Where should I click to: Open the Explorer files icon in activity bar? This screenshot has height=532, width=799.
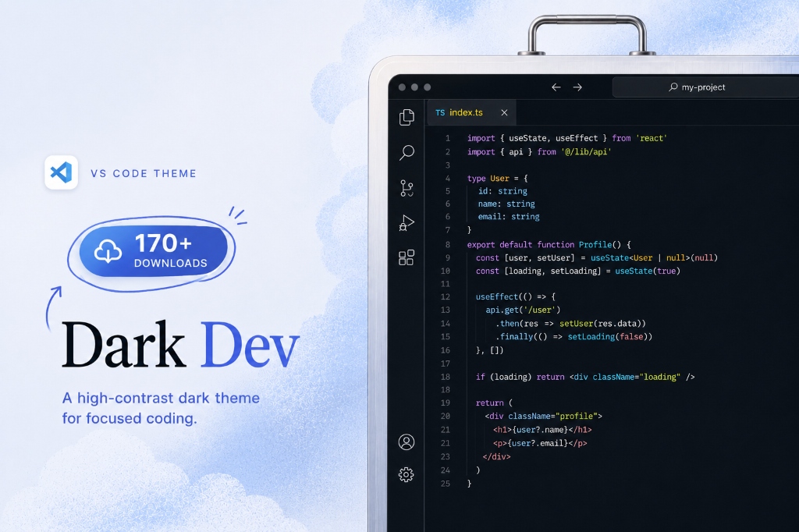[x=407, y=117]
